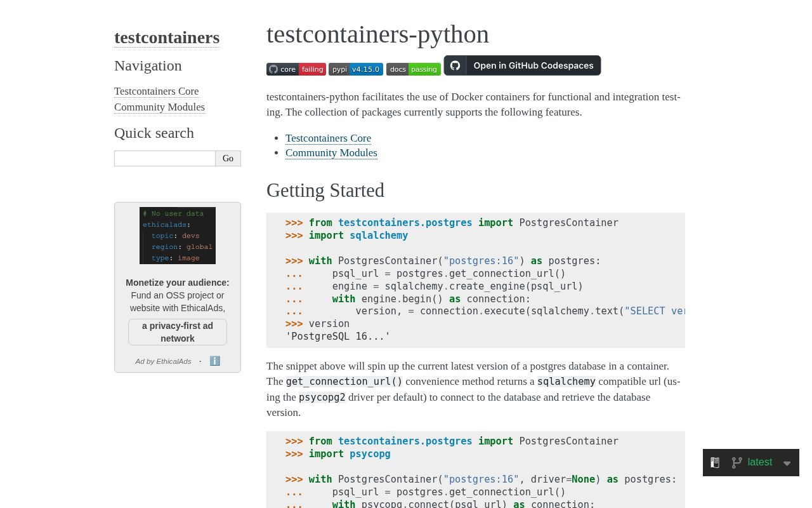
Task: Click 'a privacy-first ad network' button
Action: 178,332
